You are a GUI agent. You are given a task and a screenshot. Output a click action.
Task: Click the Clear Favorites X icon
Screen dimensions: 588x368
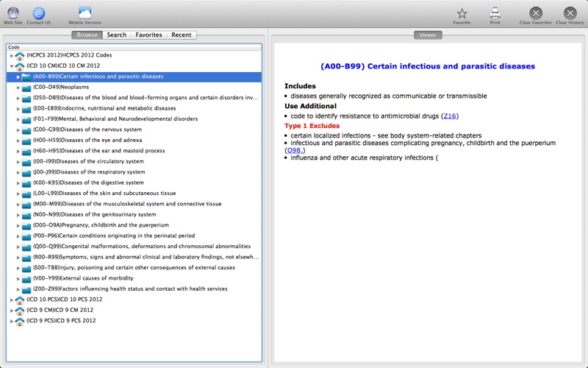pos(536,13)
